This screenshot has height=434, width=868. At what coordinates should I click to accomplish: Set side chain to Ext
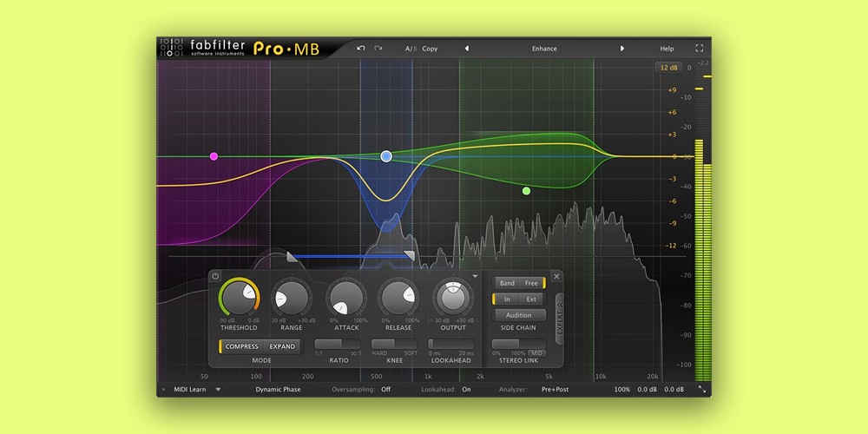pos(531,299)
